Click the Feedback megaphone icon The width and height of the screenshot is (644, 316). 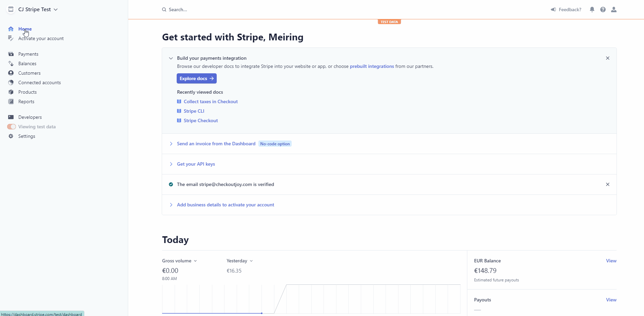(x=553, y=10)
